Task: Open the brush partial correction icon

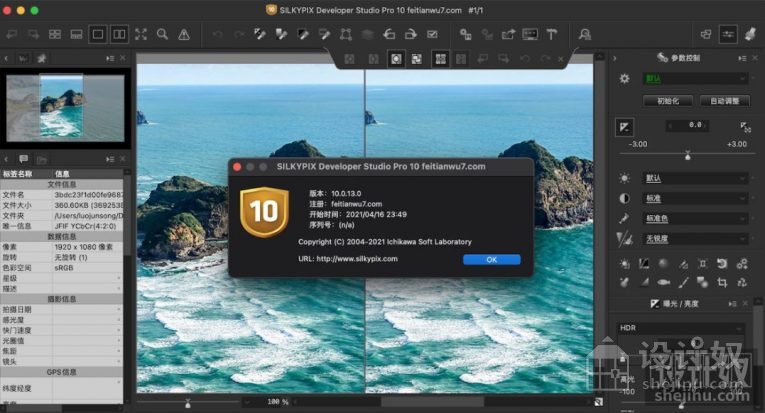Action: click(683, 282)
